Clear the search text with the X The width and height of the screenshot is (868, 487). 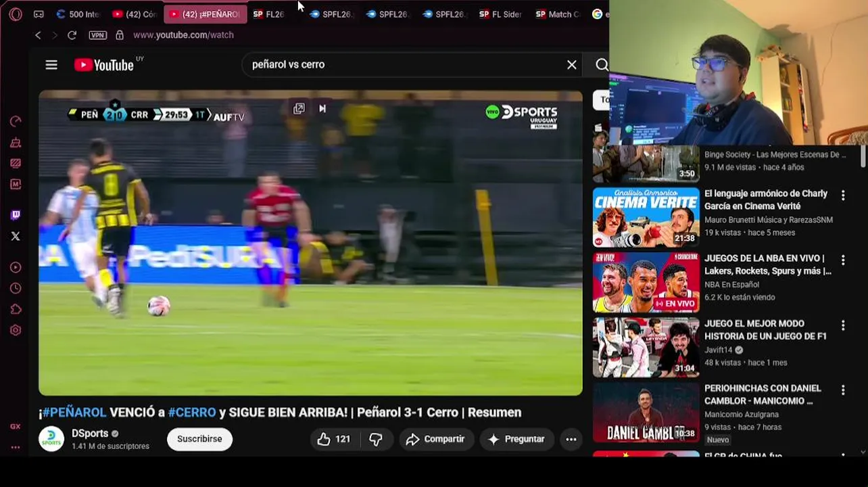coord(572,65)
